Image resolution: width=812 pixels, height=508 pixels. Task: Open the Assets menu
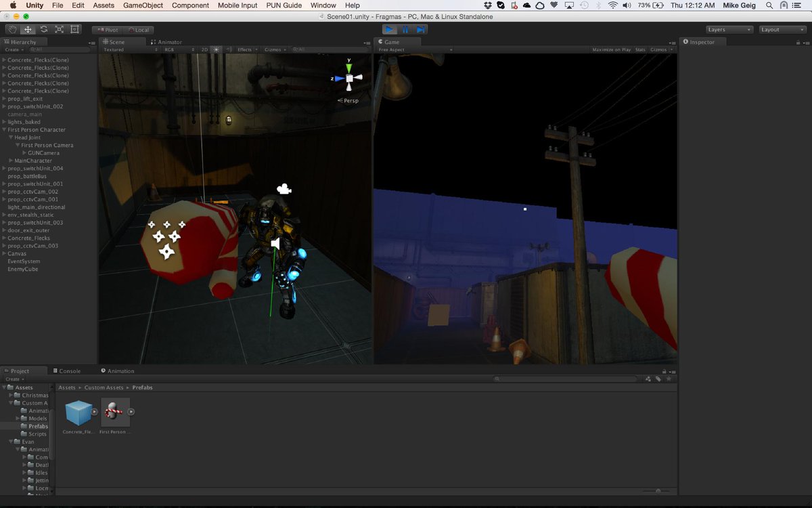tap(104, 5)
